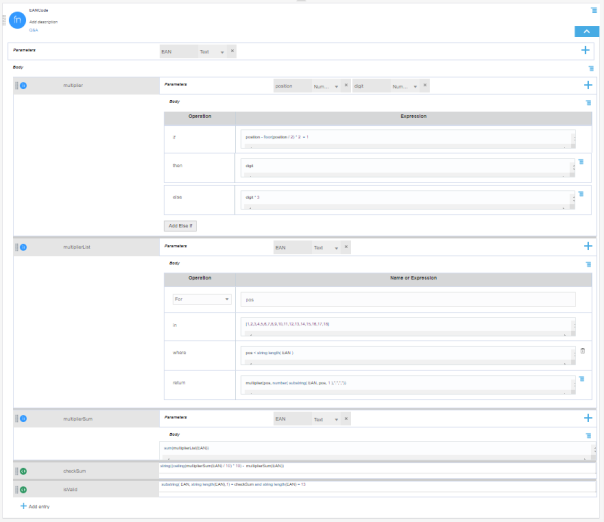Image resolution: width=604 pixels, height=522 pixels.
Task: Click the horizontal scrollbar under in expression
Action: (x=407, y=334)
